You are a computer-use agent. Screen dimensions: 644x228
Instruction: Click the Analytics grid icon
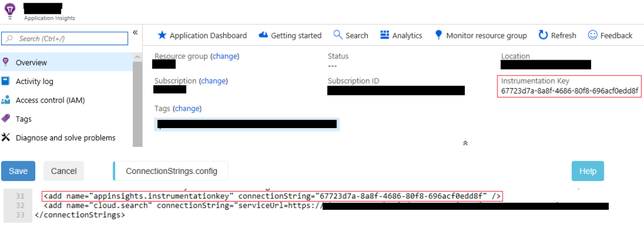(385, 35)
